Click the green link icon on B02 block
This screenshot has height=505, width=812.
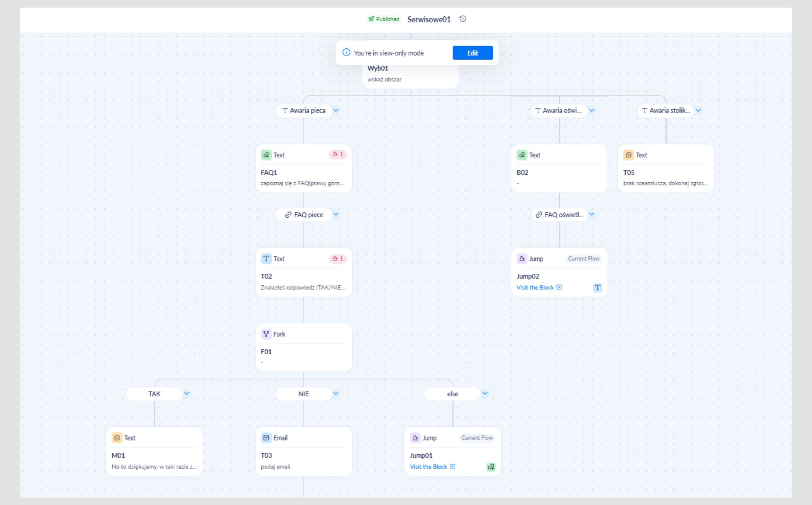point(522,155)
